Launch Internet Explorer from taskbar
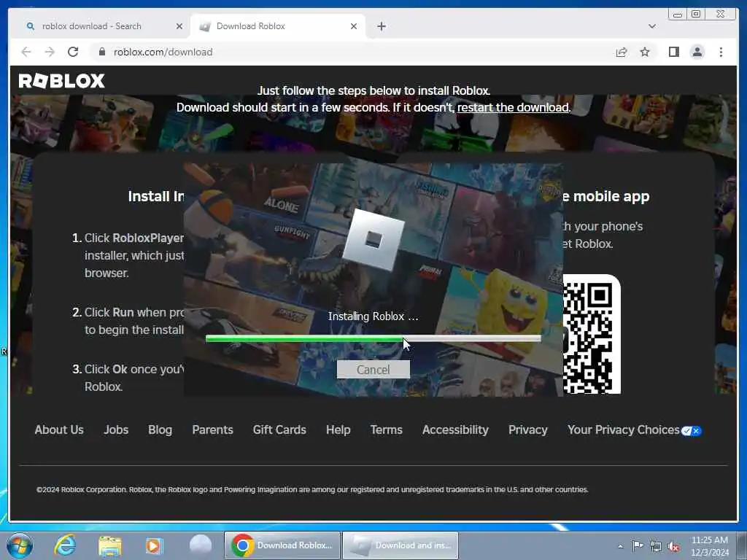747x560 pixels. (65, 545)
